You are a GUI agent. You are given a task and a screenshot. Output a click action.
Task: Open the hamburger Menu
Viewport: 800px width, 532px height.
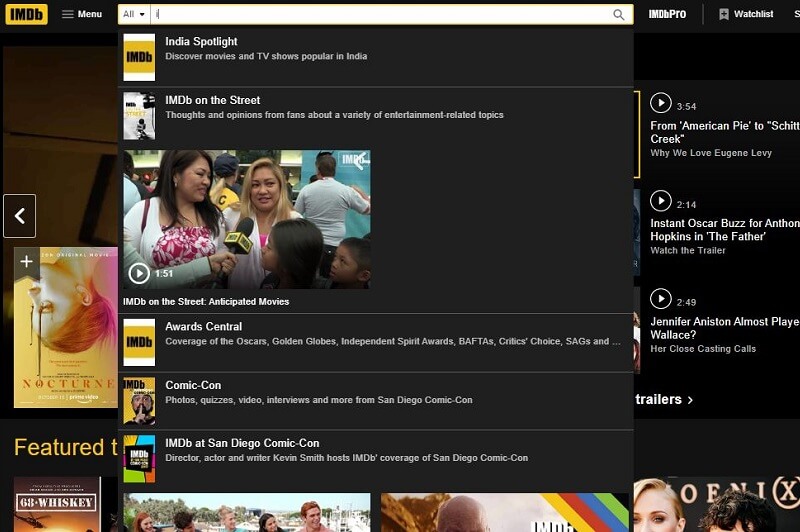[82, 14]
